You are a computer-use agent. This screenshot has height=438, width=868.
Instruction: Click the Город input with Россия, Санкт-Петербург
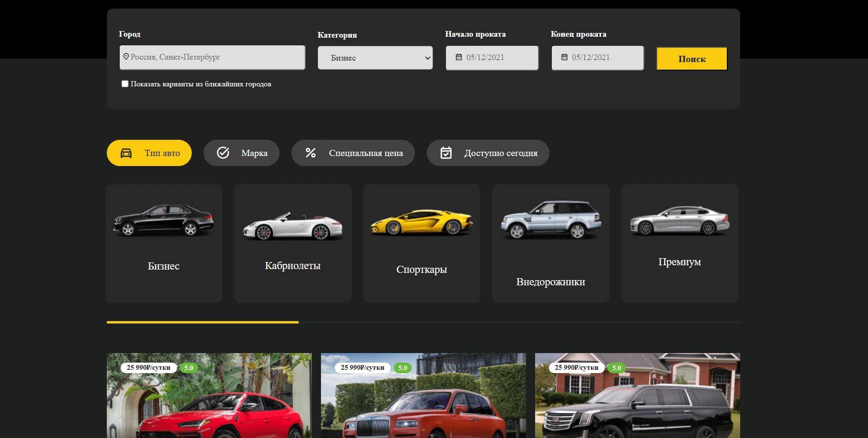pyautogui.click(x=212, y=57)
